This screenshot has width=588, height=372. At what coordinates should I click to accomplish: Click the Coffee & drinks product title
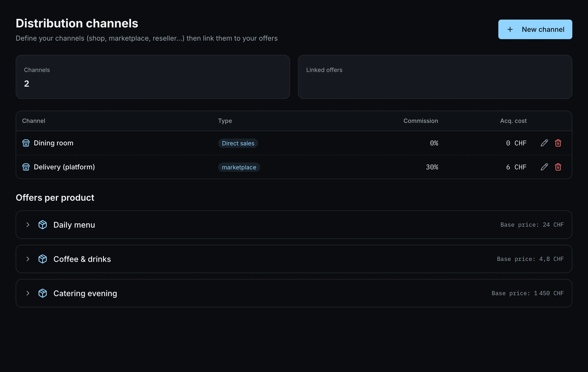pyautogui.click(x=82, y=259)
